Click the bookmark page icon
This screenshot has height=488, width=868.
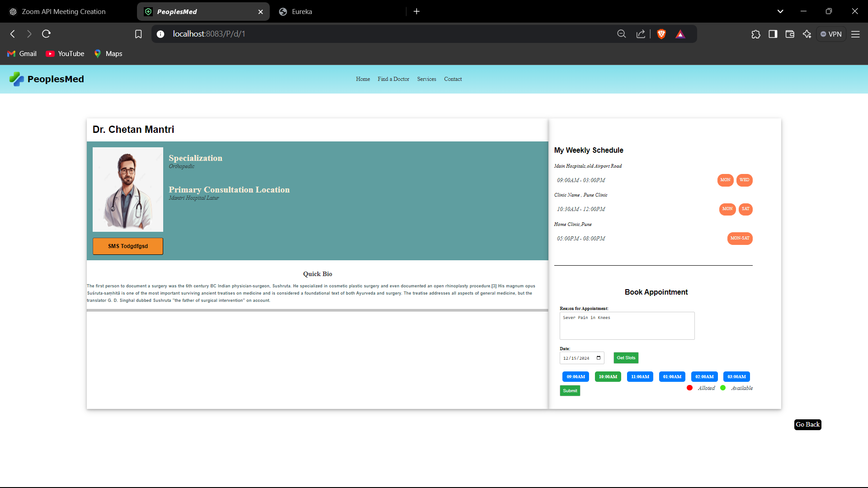[138, 34]
